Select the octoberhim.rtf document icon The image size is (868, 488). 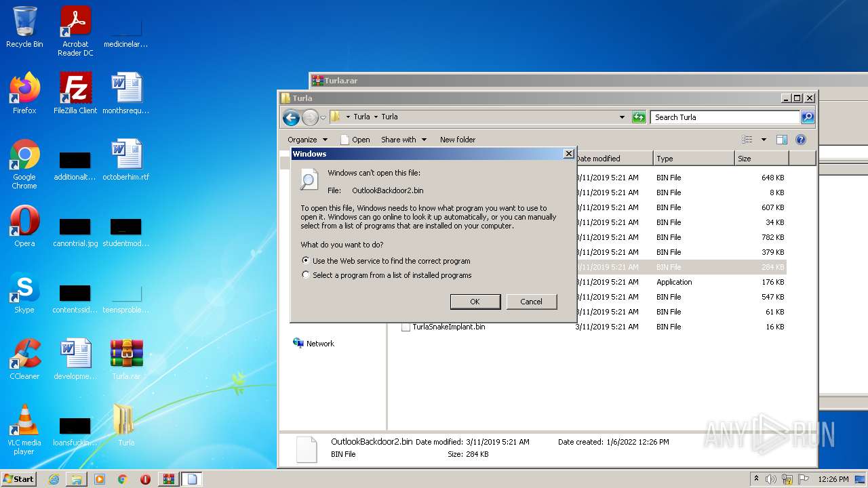(x=126, y=160)
